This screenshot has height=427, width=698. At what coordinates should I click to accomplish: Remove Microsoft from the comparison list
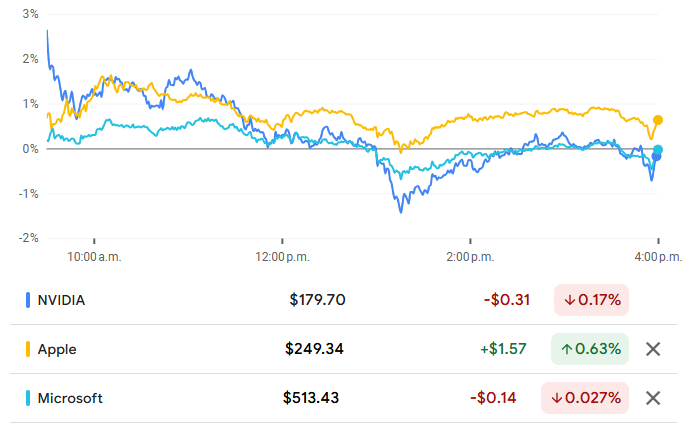[x=653, y=398]
